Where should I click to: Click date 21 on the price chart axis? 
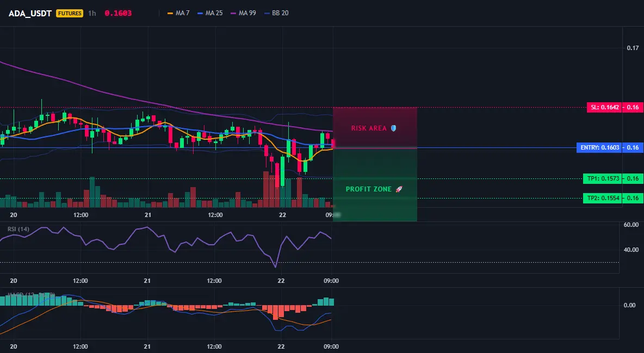(x=148, y=215)
